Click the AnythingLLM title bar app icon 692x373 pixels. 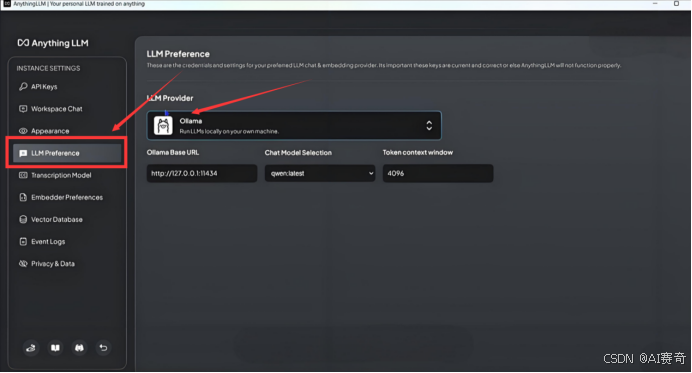[x=7, y=4]
